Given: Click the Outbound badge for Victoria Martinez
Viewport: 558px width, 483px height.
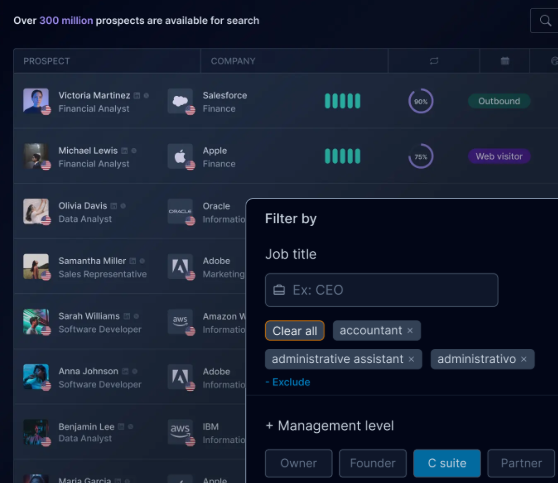Looking at the screenshot, I should click(x=499, y=101).
